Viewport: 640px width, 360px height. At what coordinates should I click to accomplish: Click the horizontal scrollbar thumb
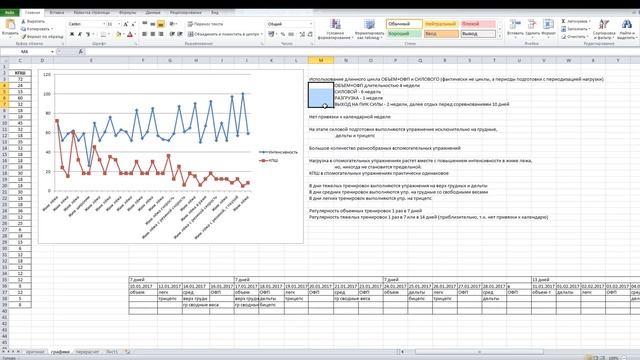coord(479,351)
